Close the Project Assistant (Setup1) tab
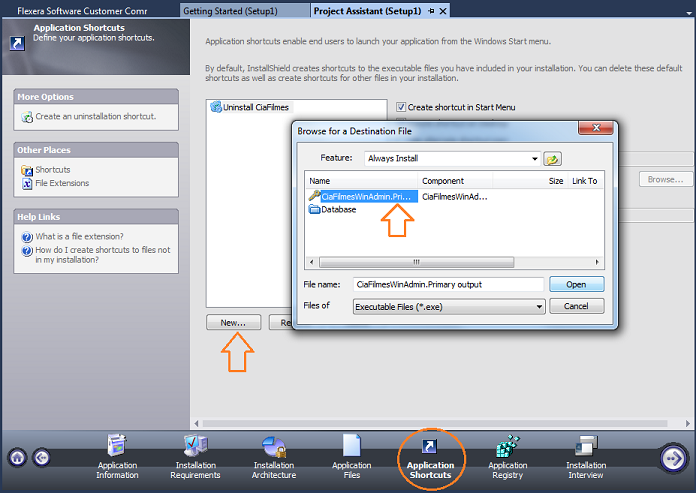The image size is (696, 493). pos(443,11)
